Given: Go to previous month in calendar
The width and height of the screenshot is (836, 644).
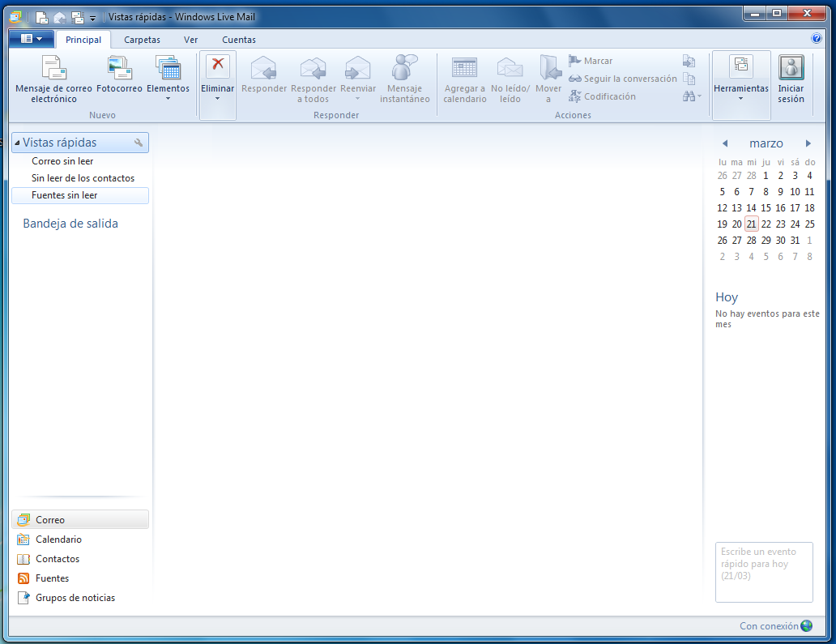Looking at the screenshot, I should click(724, 143).
